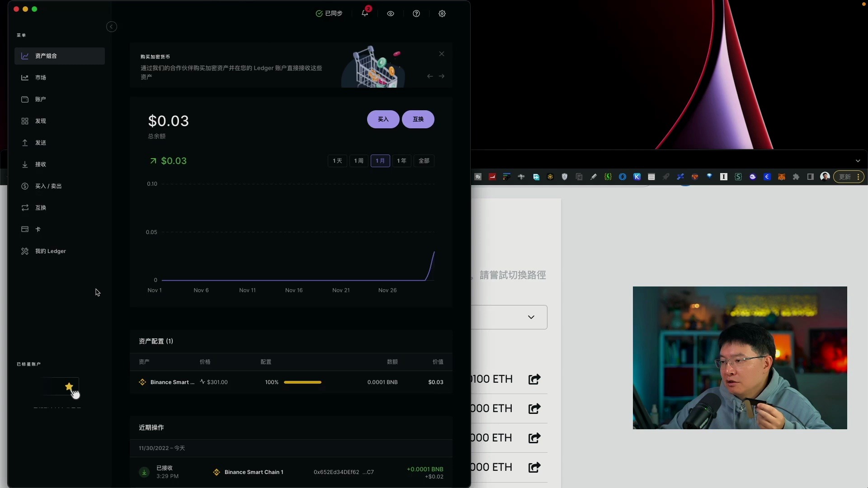
Task: Open 资产组合 portfolio in sidebar
Action: [x=60, y=56]
